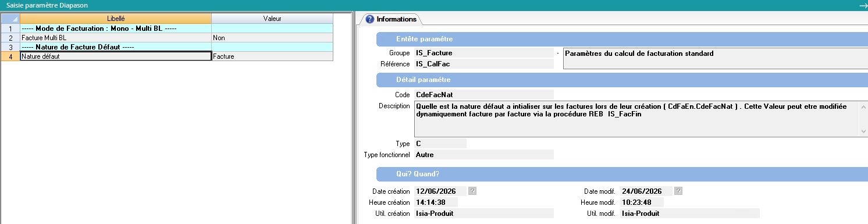868x224 pixels.
Task: Click the Description scrollbar up arrow
Action: tap(863, 106)
